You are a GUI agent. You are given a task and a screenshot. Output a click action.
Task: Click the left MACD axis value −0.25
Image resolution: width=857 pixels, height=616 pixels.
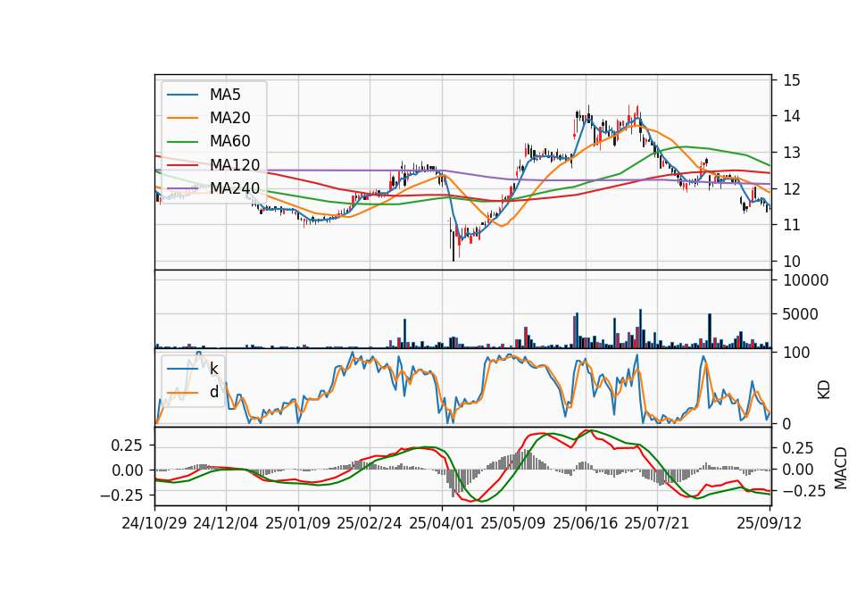pos(121,495)
